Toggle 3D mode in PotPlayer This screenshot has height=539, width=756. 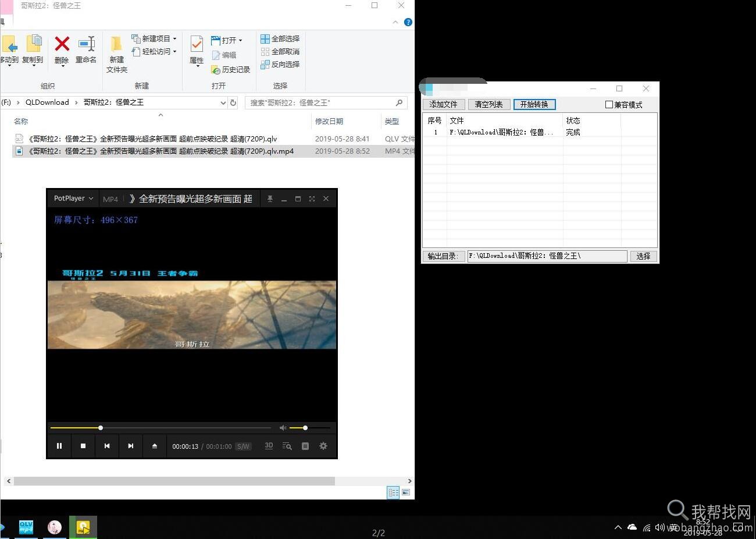pyautogui.click(x=269, y=446)
